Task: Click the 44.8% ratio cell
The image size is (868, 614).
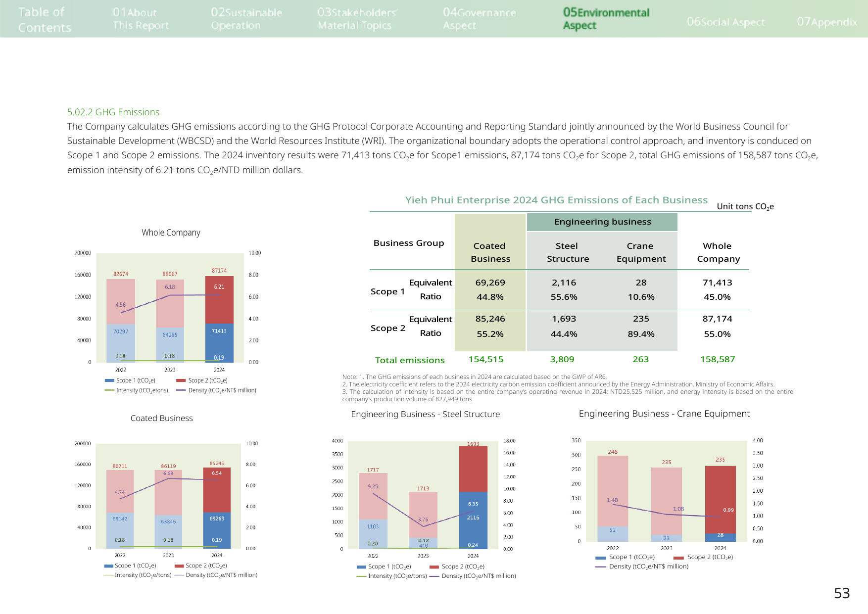Action: point(490,297)
